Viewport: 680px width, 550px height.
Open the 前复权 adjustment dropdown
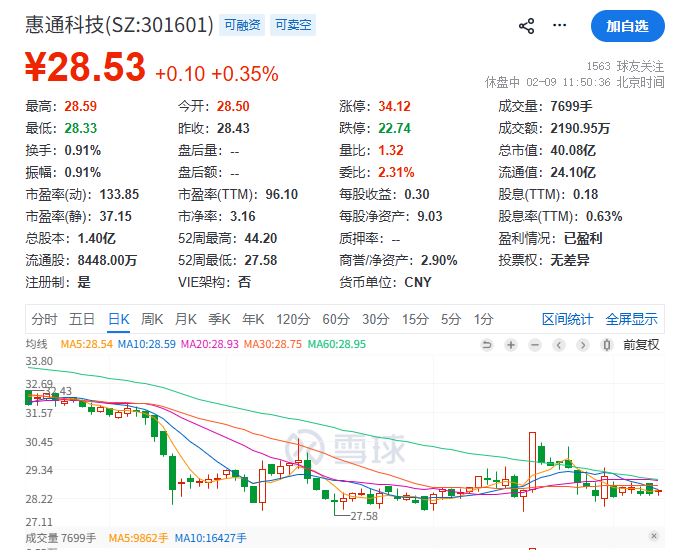point(641,345)
